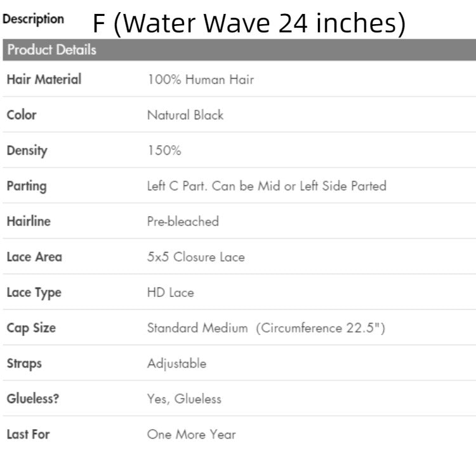Select the Product Details header bar
The image size is (476, 476).
tap(238, 50)
